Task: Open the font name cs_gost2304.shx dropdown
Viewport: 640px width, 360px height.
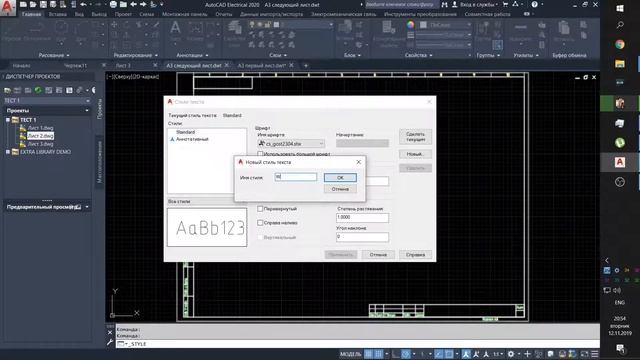Action: tap(291, 144)
